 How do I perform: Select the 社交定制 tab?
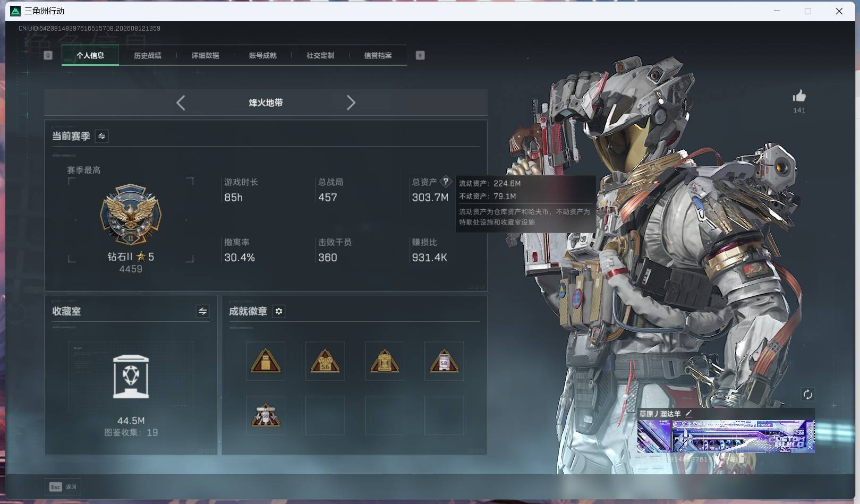coord(320,55)
